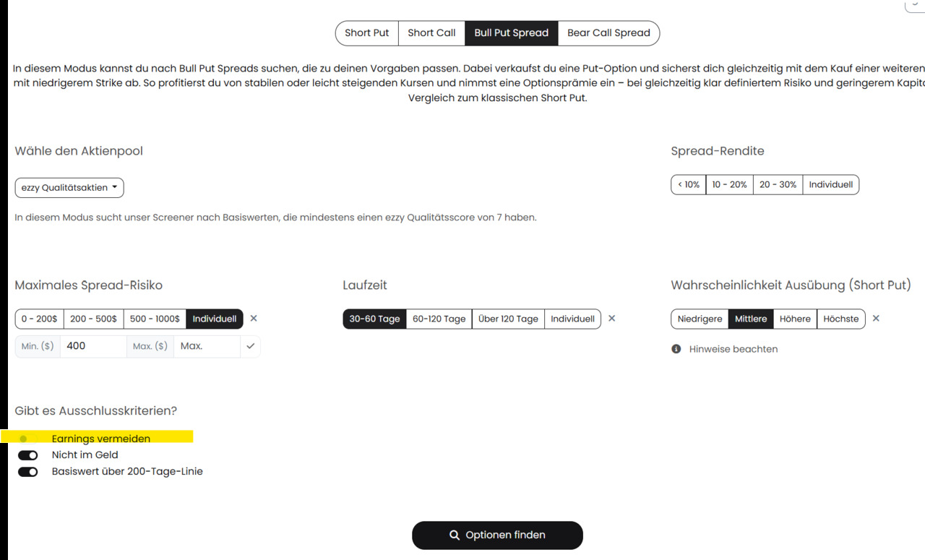The width and height of the screenshot is (925, 560).
Task: Select the Short Call strategy tab
Action: (431, 33)
